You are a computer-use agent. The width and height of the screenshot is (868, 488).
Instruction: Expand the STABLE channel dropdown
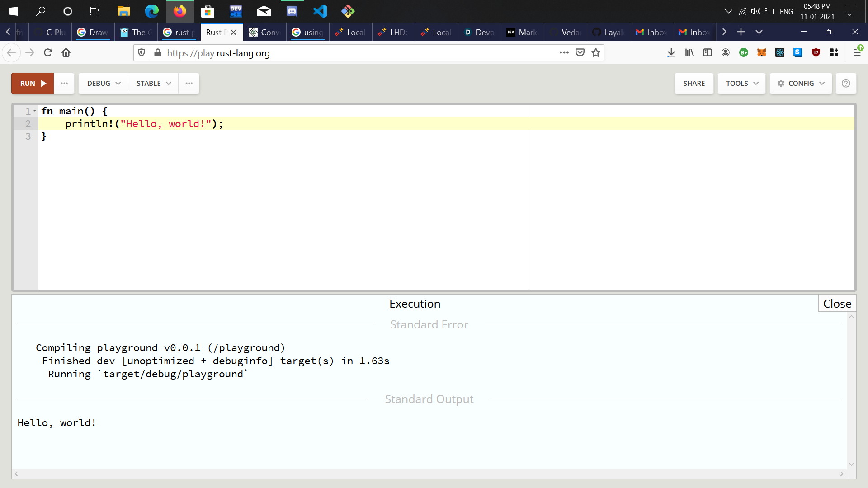154,84
